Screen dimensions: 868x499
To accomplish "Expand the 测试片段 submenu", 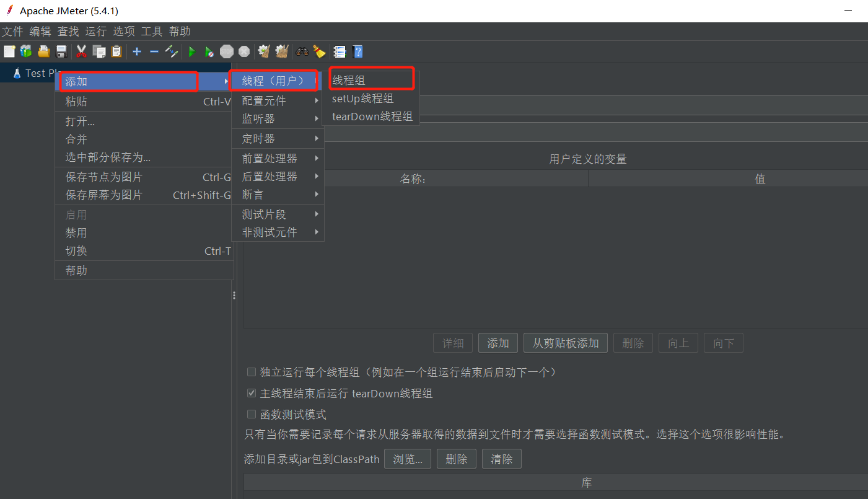I will point(278,214).
